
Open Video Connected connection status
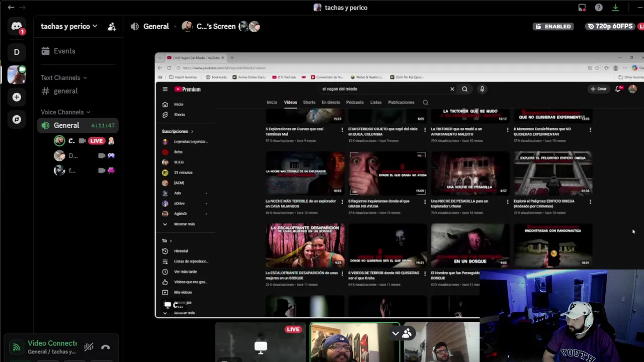[52, 343]
